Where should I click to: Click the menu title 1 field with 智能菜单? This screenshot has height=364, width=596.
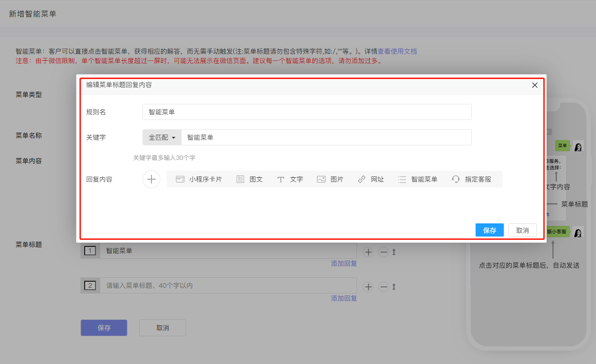pyautogui.click(x=228, y=251)
